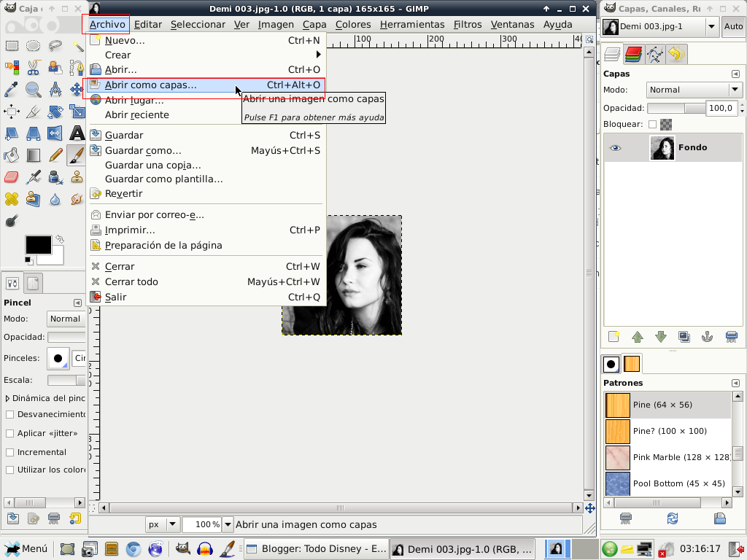Select the Blend gradient tool
This screenshot has height=560, width=747.
(x=33, y=155)
